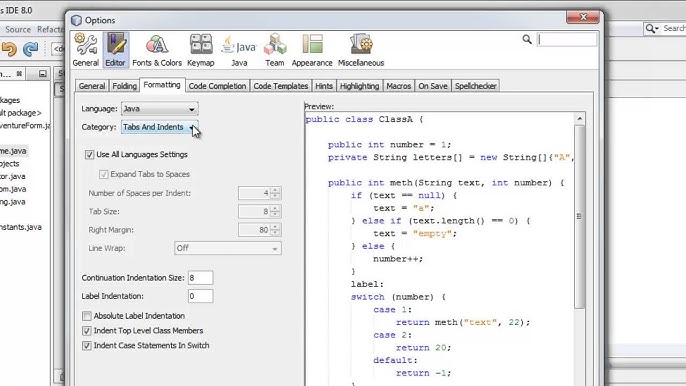This screenshot has height=386, width=686.
Task: Switch to the Code Completion tab
Action: 217,86
